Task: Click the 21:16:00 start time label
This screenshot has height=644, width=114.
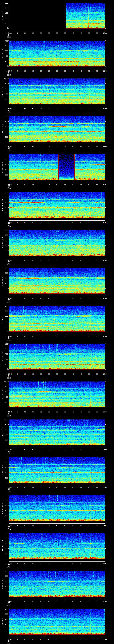Action: 9,298
